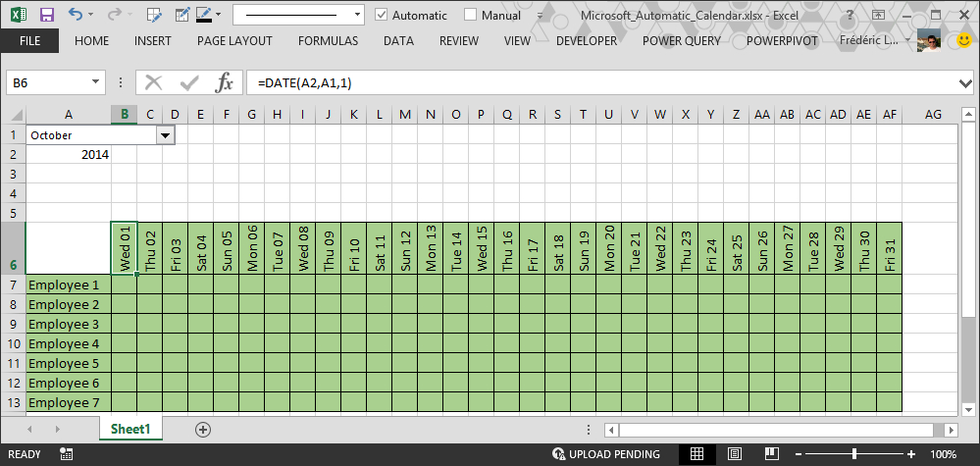
Task: Undo the last action
Action: (75, 14)
